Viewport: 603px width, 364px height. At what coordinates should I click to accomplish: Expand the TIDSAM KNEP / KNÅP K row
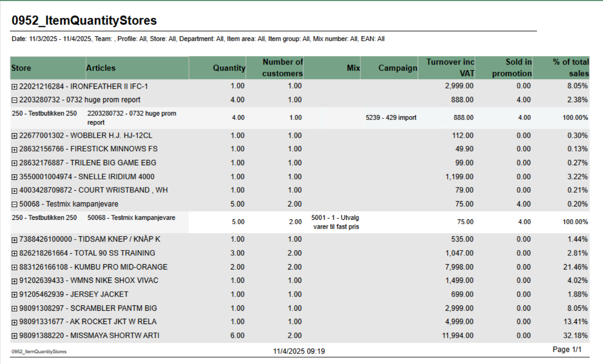pos(15,240)
